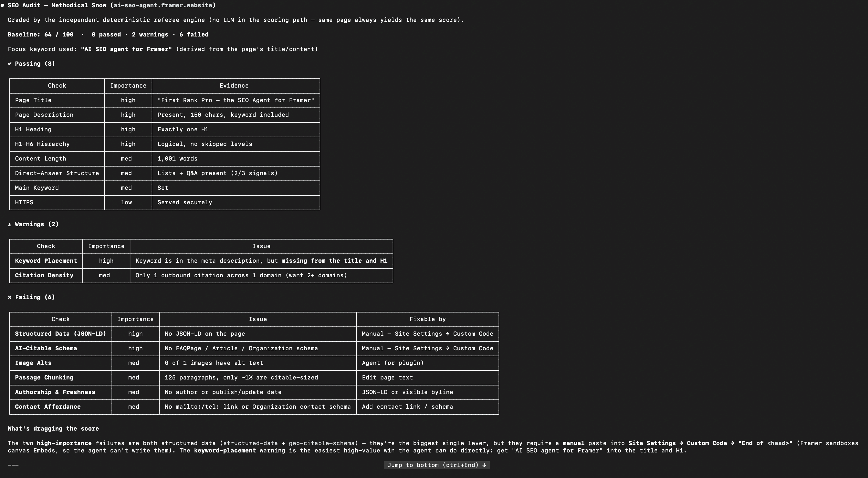This screenshot has height=478, width=868.
Task: Click the Manual fix cell in AI-Citable Schema row
Action: 427,348
